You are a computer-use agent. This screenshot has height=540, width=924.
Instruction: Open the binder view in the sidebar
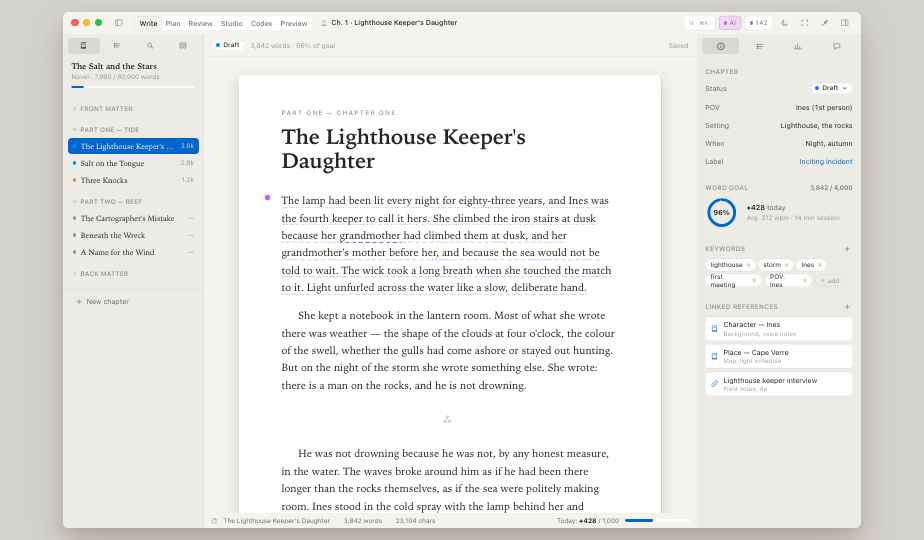84,45
